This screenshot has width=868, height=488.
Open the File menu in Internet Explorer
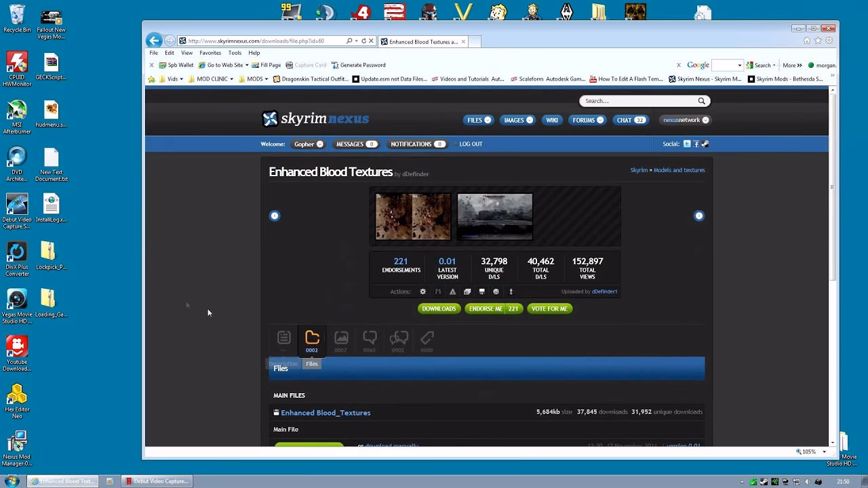click(x=154, y=53)
